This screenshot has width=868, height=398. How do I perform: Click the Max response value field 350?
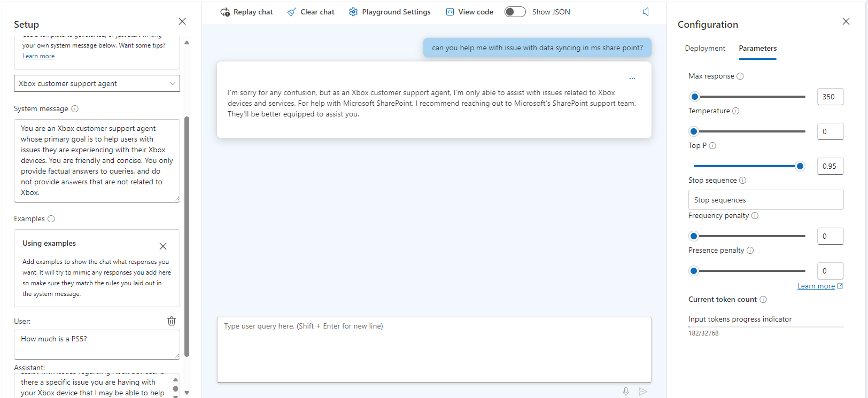pos(830,97)
